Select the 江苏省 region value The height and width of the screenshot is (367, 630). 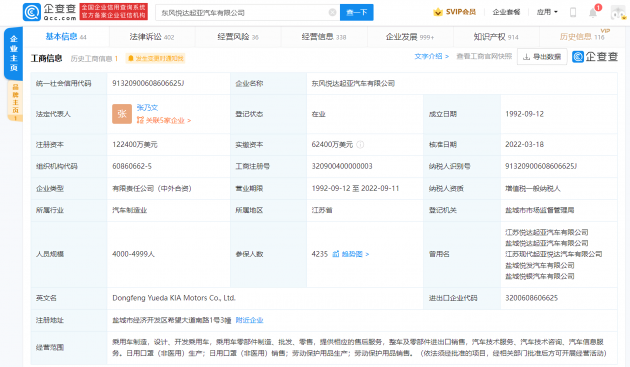pyautogui.click(x=322, y=210)
